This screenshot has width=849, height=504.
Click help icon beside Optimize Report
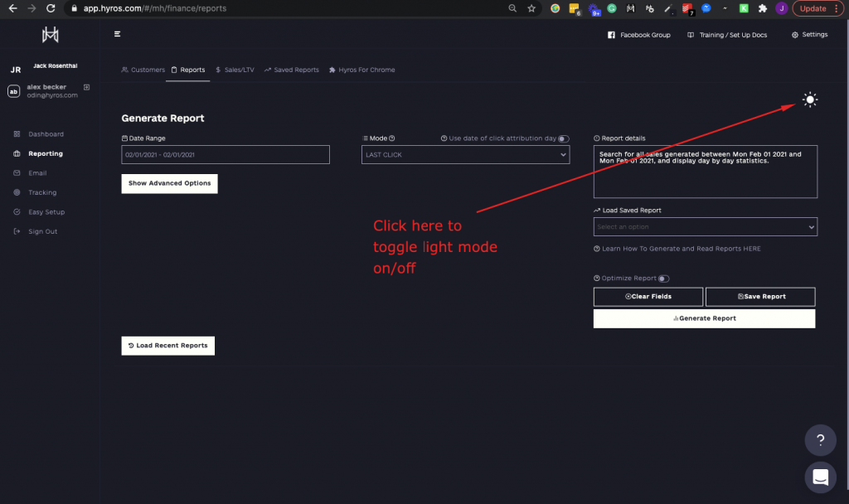tap(597, 279)
